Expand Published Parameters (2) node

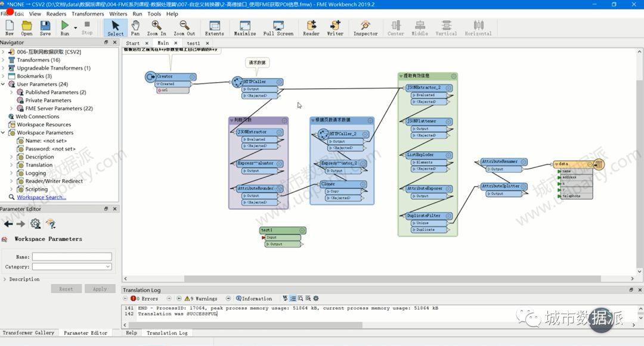coord(11,92)
